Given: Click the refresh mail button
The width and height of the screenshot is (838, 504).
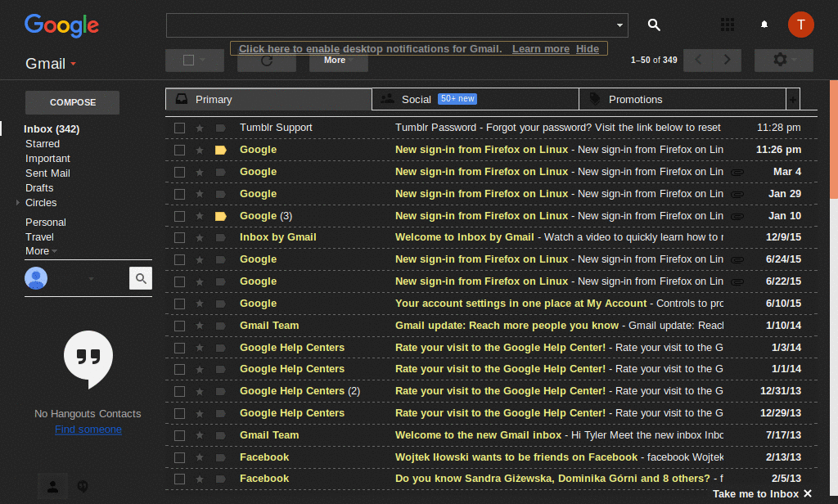Looking at the screenshot, I should pos(267,61).
